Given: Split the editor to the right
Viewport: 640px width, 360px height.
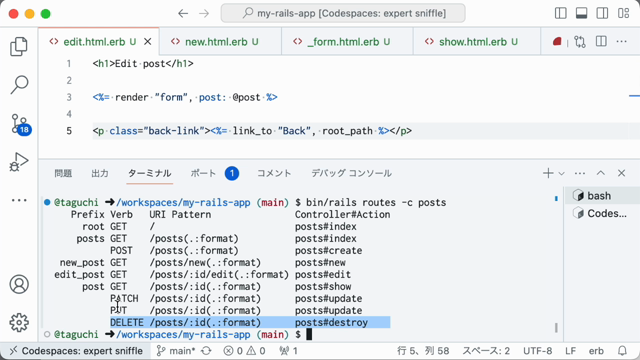Looking at the screenshot, I should pyautogui.click(x=601, y=41).
